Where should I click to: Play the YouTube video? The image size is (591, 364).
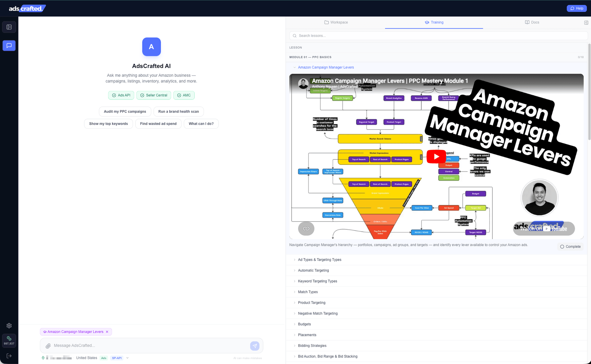point(436,156)
